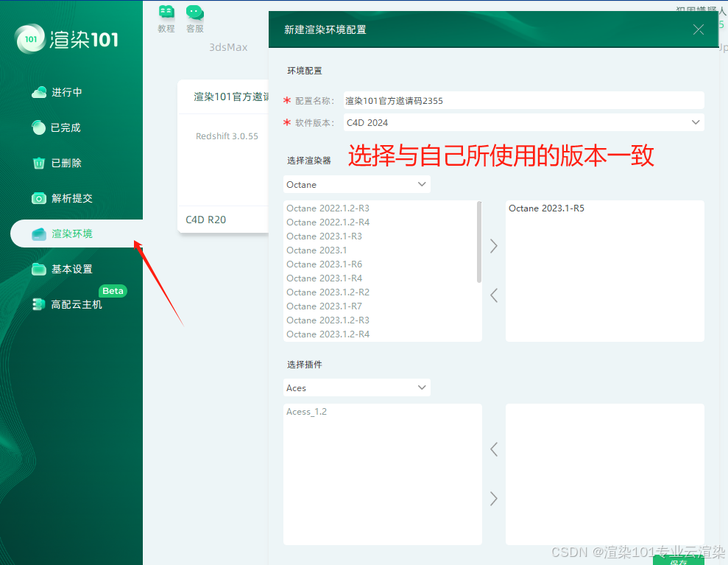Click Redshift 3.0.55 in the background card

[x=227, y=136]
